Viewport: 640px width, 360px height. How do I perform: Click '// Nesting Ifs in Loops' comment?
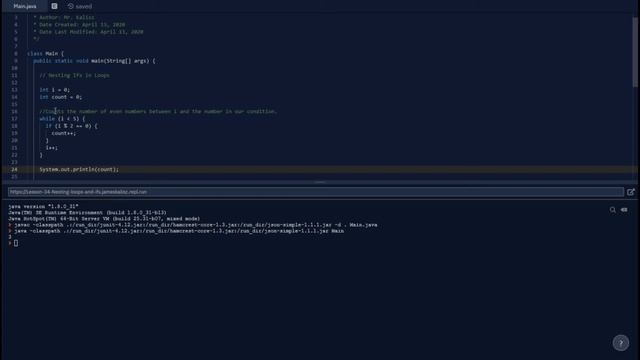coord(74,76)
